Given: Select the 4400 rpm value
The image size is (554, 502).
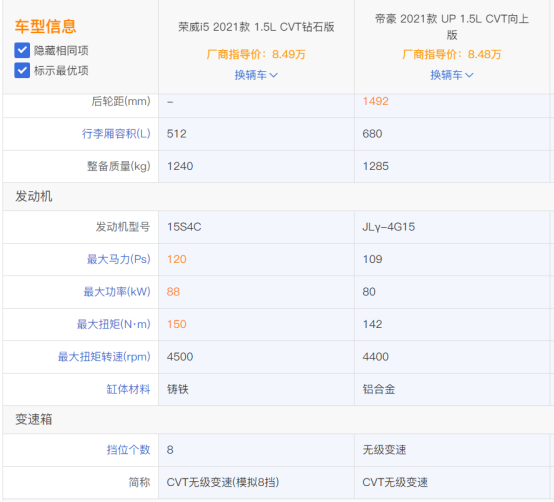Looking at the screenshot, I should click(x=376, y=357).
